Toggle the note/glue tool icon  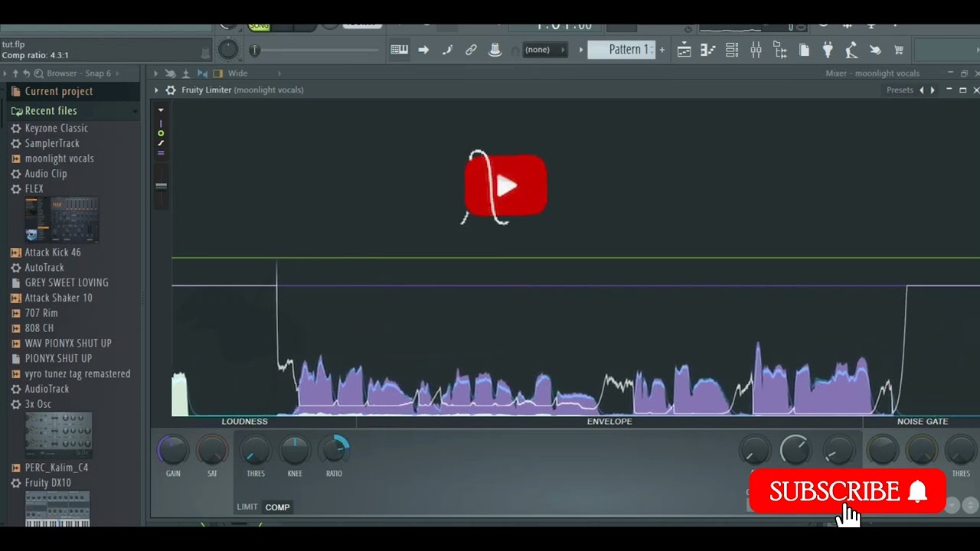[x=447, y=50]
